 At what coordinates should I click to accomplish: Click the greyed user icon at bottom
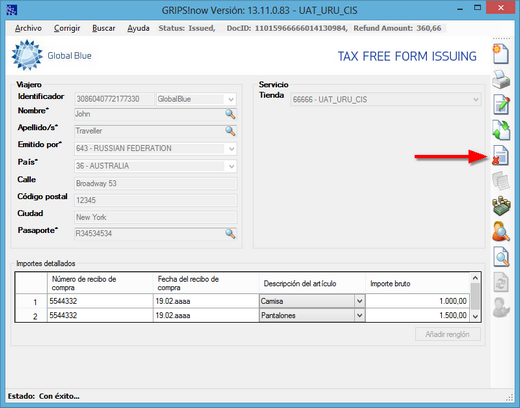point(501,307)
